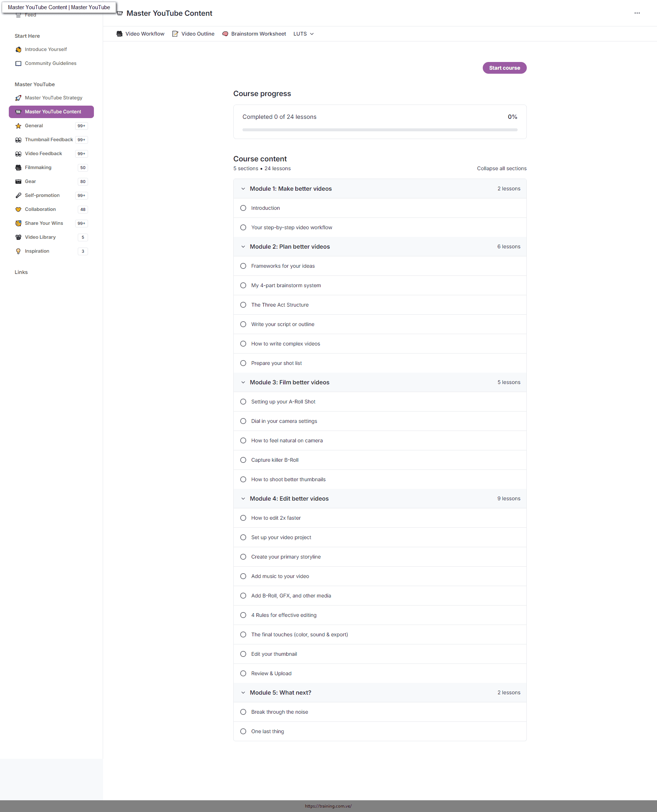Image resolution: width=657 pixels, height=812 pixels.
Task: Click the star icon next to General
Action: pyautogui.click(x=18, y=126)
